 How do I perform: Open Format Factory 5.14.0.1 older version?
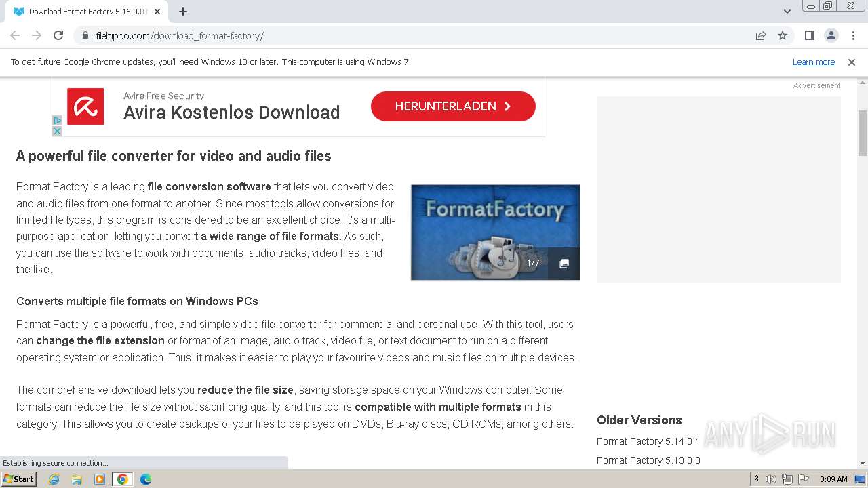[648, 441]
